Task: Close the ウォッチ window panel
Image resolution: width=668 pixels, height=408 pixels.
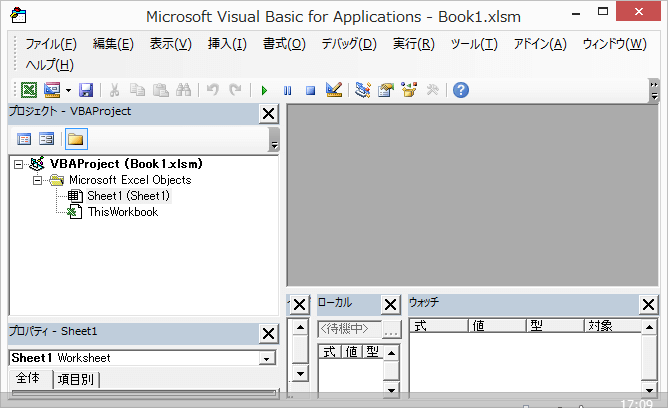Action: [648, 305]
